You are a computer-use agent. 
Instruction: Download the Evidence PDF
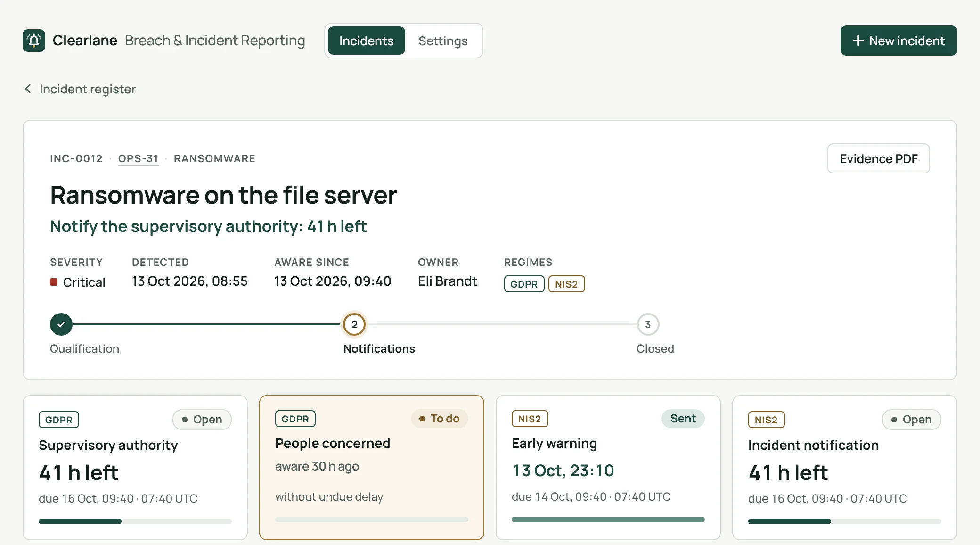tap(878, 158)
